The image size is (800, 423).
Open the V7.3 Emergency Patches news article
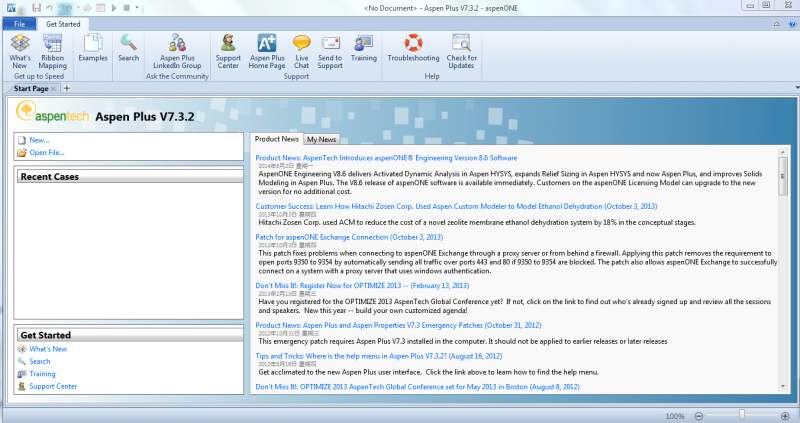[x=398, y=325]
